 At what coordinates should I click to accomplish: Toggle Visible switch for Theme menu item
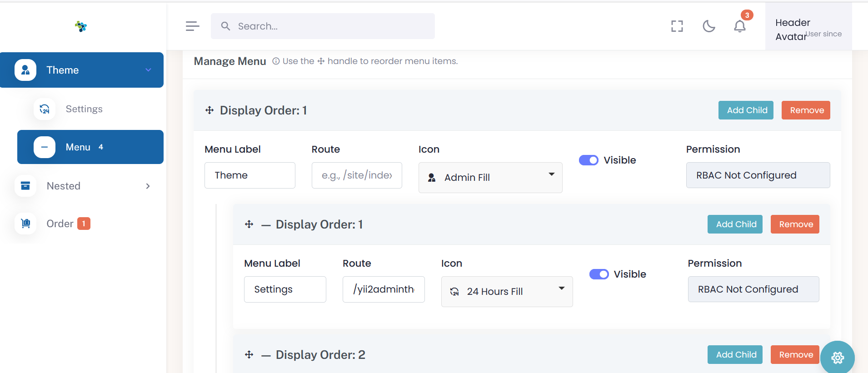pos(589,160)
